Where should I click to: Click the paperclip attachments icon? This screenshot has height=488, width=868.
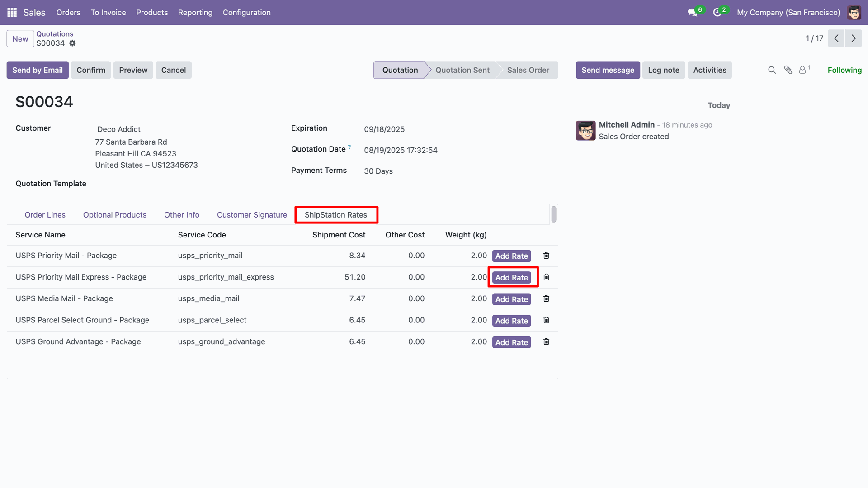tap(788, 70)
